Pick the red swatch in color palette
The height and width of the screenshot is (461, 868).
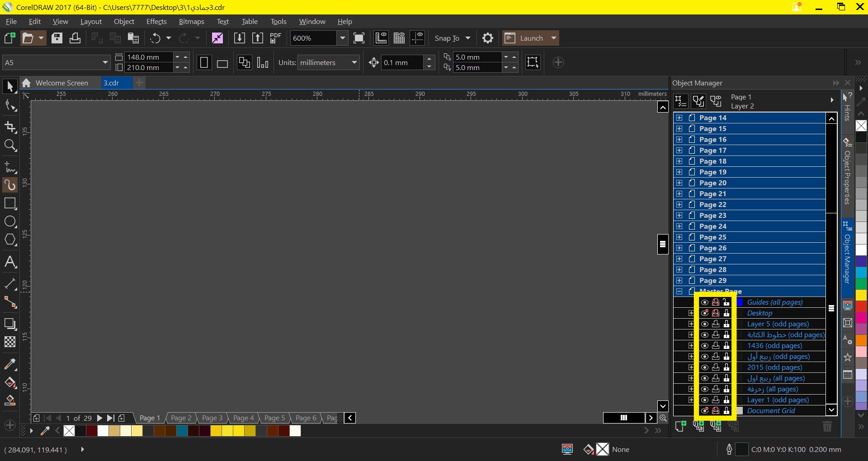click(x=861, y=306)
